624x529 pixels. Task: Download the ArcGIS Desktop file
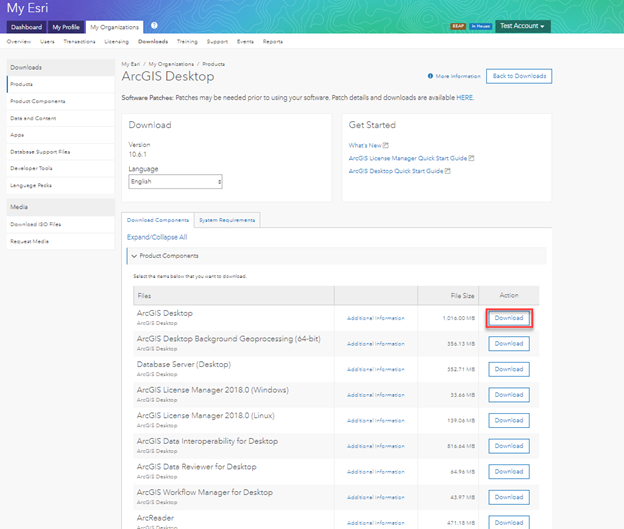click(509, 318)
